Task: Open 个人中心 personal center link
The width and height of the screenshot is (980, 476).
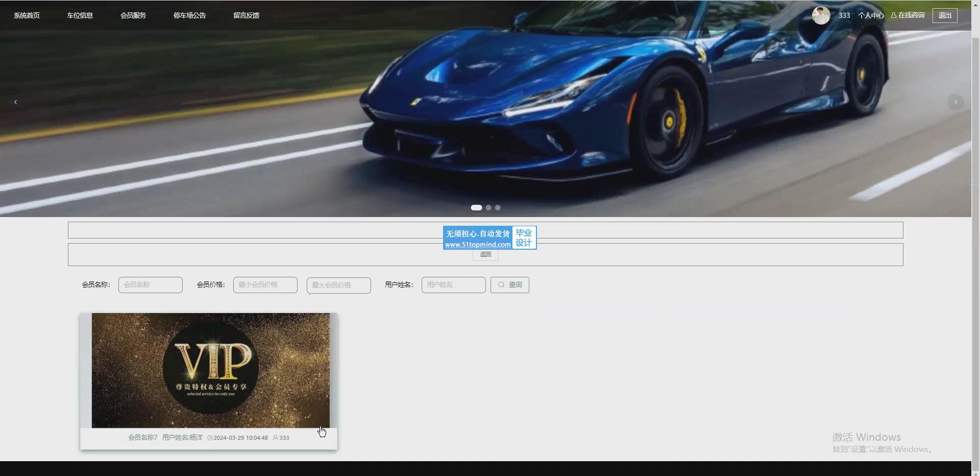Action: (x=871, y=15)
